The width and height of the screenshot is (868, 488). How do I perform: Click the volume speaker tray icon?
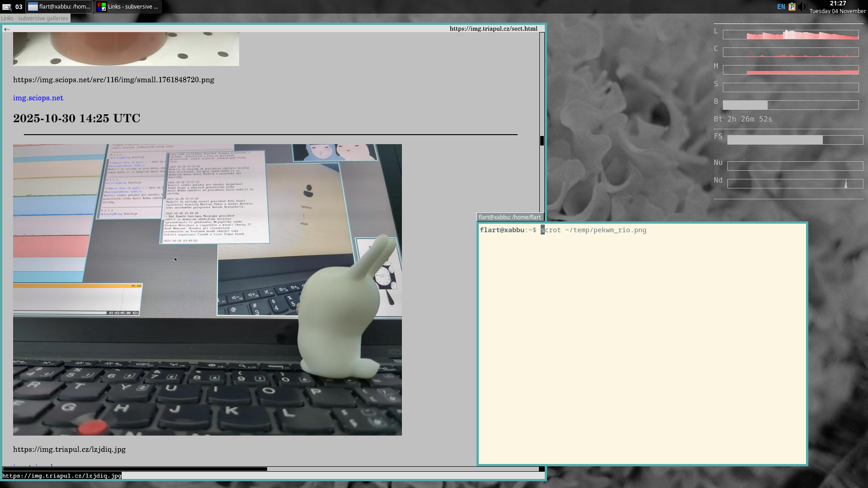(802, 7)
